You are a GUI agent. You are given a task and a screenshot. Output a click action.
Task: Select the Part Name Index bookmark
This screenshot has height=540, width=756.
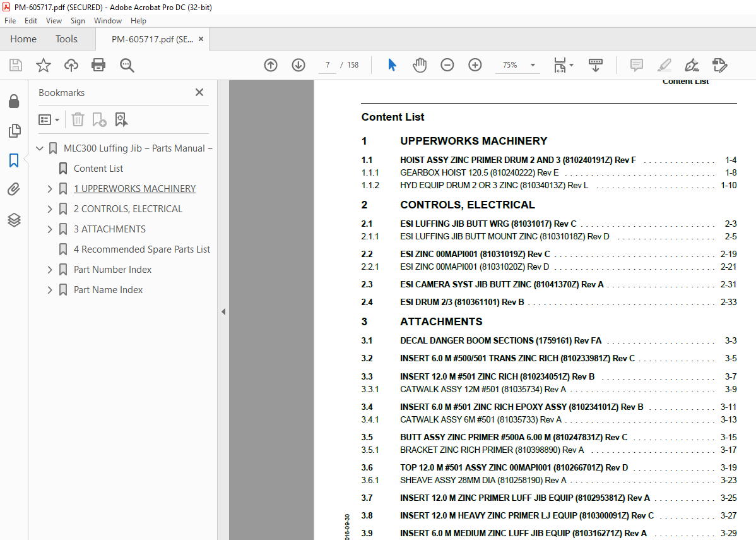click(108, 290)
